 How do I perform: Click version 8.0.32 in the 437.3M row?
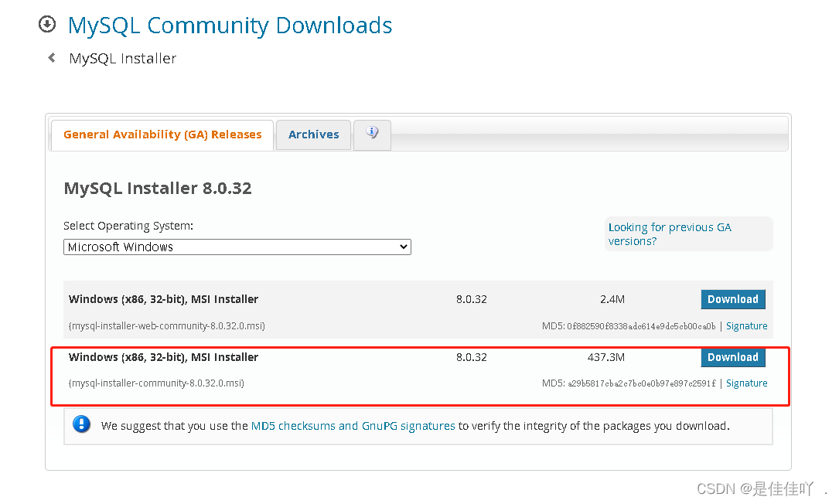point(472,357)
